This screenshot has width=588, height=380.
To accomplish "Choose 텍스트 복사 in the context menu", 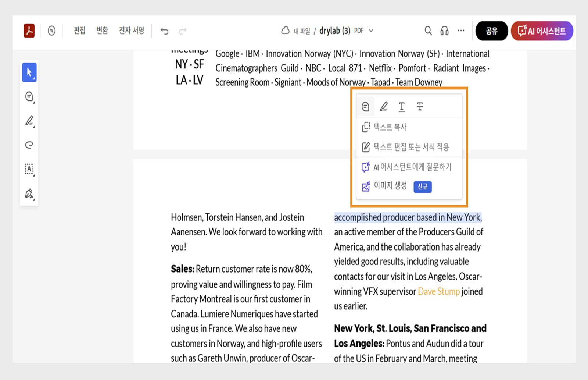I will (409, 127).
